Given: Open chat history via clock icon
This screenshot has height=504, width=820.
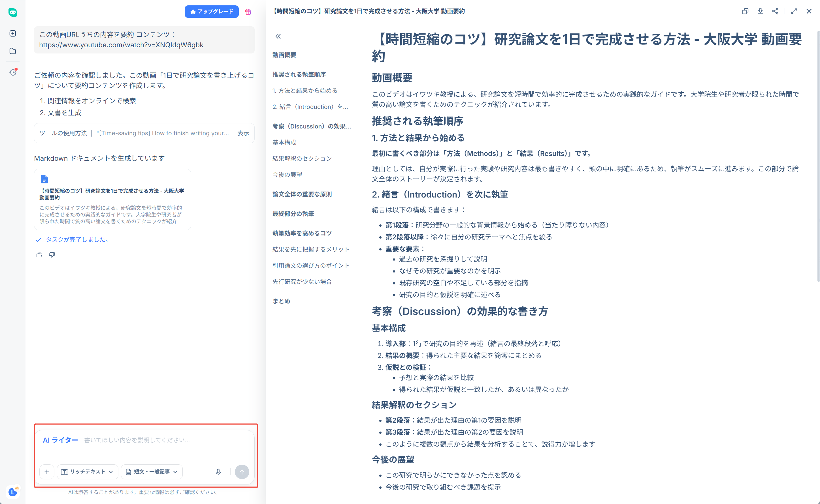Looking at the screenshot, I should [13, 72].
